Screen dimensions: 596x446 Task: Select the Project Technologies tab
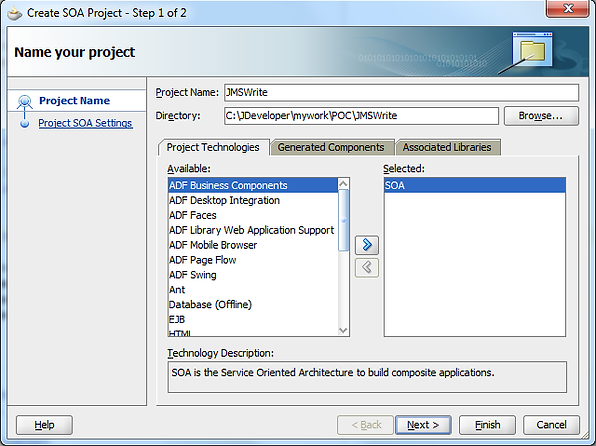(213, 147)
